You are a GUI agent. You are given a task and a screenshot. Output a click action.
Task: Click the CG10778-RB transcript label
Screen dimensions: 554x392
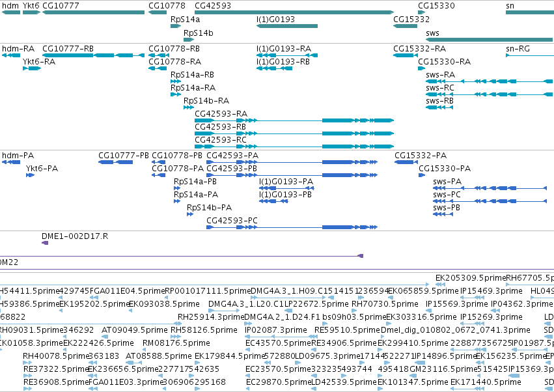(x=174, y=49)
